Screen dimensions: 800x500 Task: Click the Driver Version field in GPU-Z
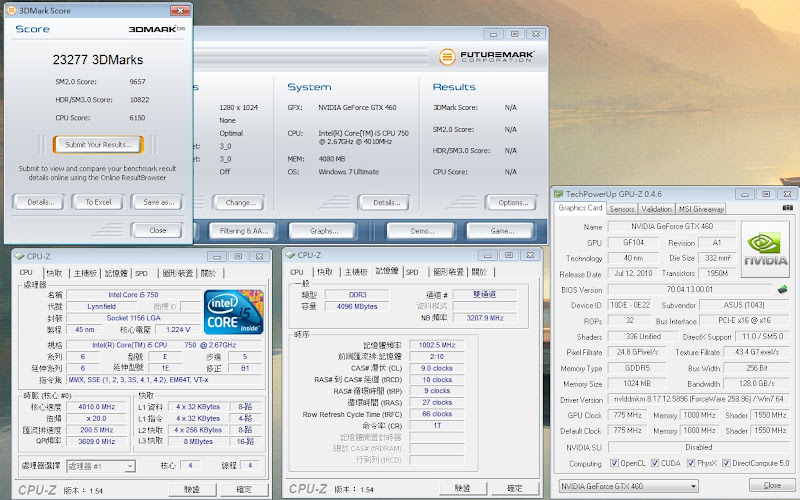[699, 399]
